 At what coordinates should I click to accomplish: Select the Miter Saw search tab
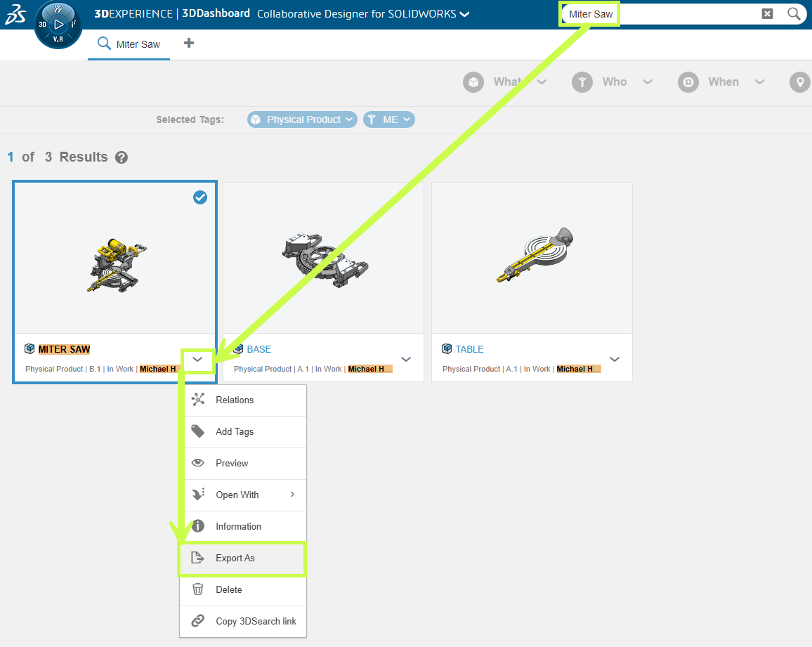129,44
